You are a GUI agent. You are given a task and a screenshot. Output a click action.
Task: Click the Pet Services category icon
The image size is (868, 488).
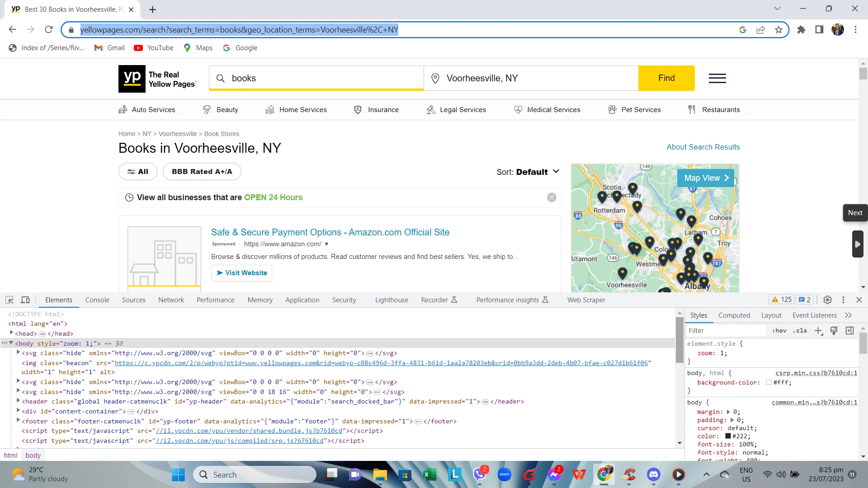[x=612, y=109]
